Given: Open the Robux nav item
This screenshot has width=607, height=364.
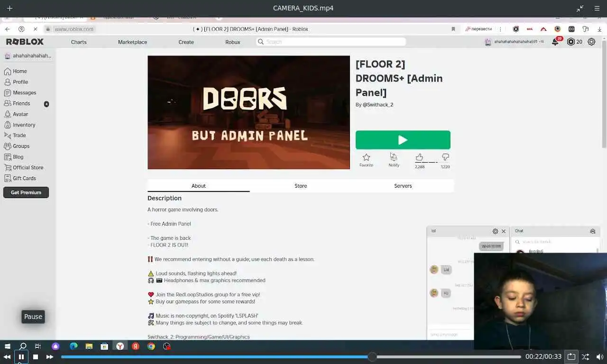Looking at the screenshot, I should 232,42.
